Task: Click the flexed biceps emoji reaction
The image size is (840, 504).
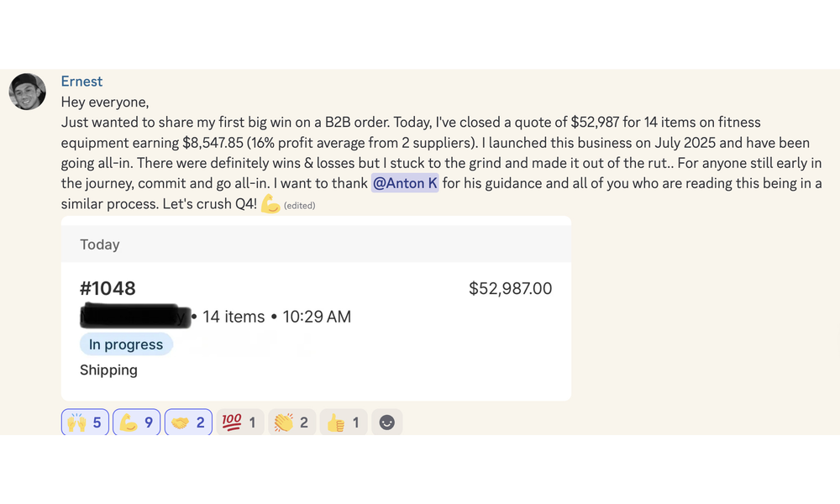Action: coord(136,422)
